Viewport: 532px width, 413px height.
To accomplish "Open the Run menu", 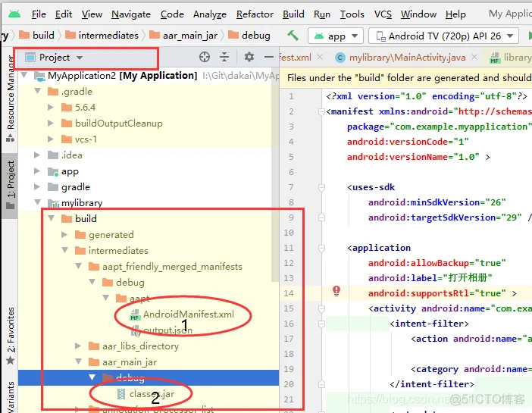I will 322,14.
